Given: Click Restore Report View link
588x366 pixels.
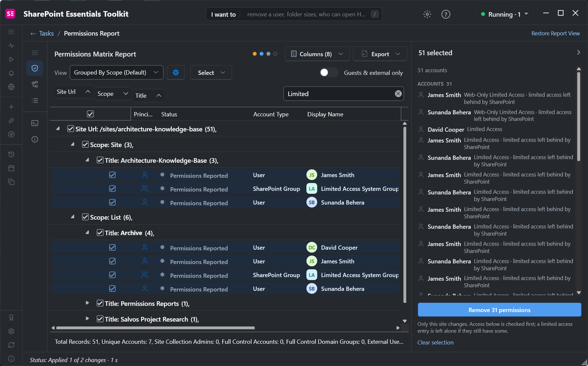Looking at the screenshot, I should pos(555,33).
